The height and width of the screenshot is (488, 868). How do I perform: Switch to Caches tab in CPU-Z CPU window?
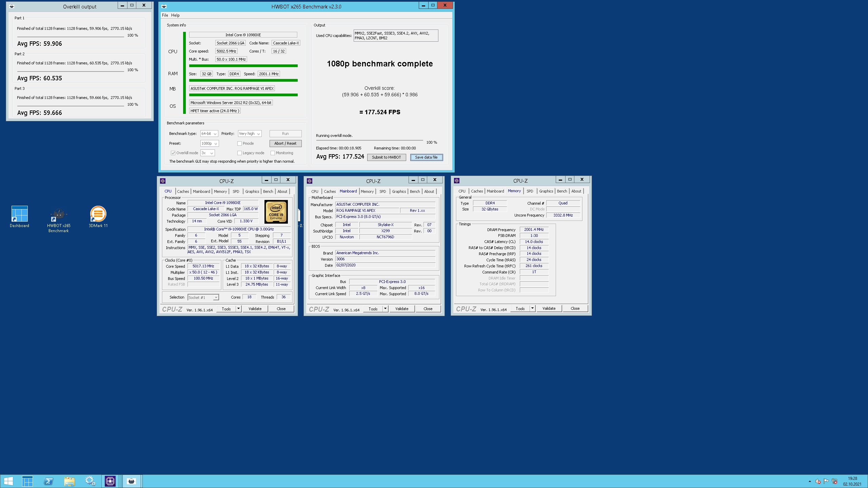(183, 191)
